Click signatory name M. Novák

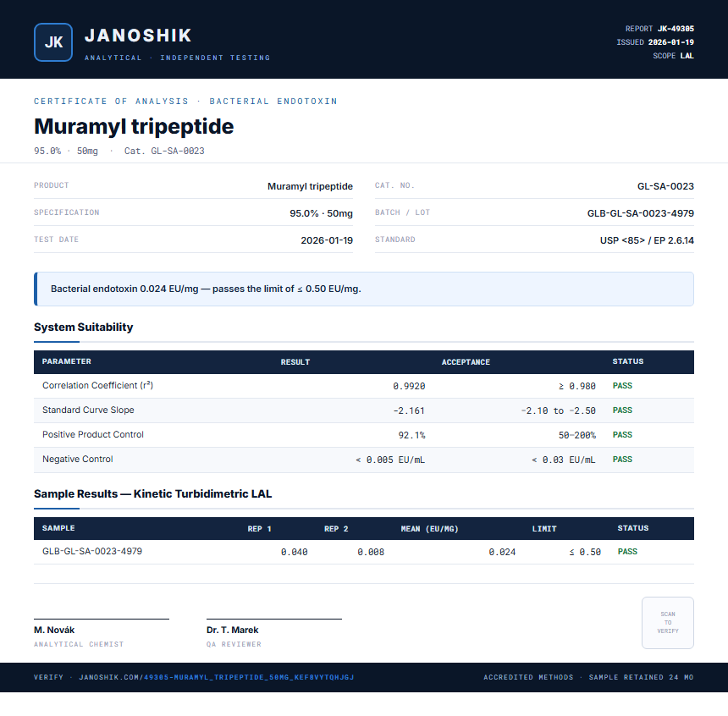coord(54,631)
